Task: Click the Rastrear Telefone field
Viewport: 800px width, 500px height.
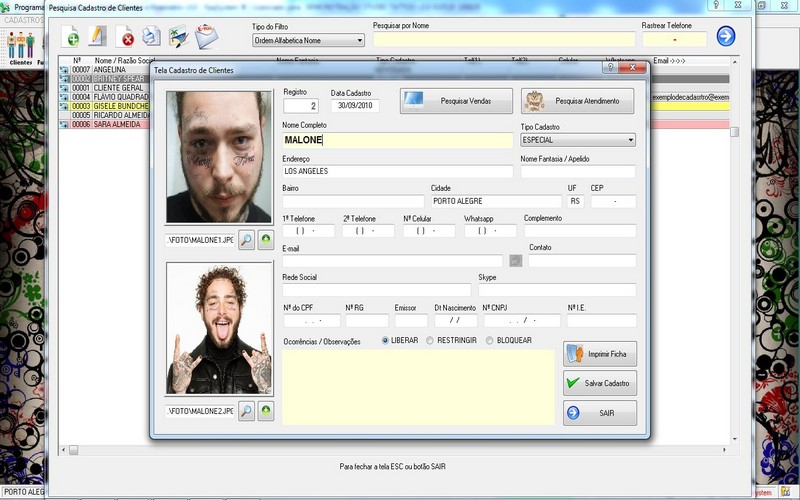Action: [x=674, y=39]
